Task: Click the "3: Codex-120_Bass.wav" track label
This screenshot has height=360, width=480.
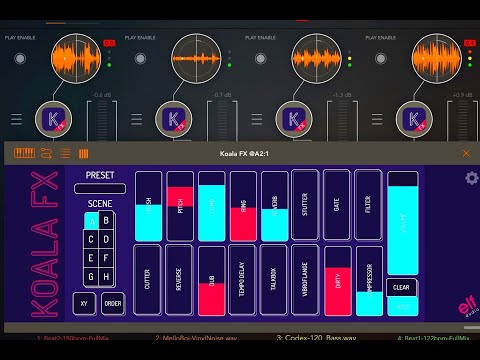Action: point(316,337)
